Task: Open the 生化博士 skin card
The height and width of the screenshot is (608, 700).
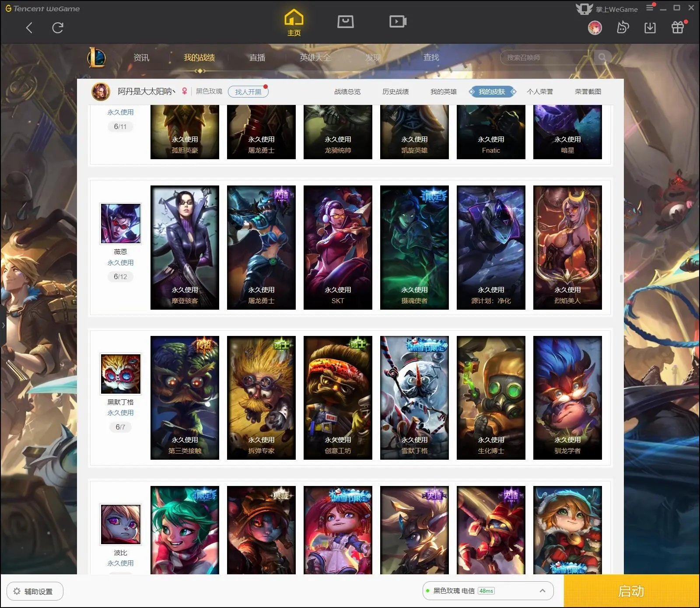Action: [x=491, y=398]
